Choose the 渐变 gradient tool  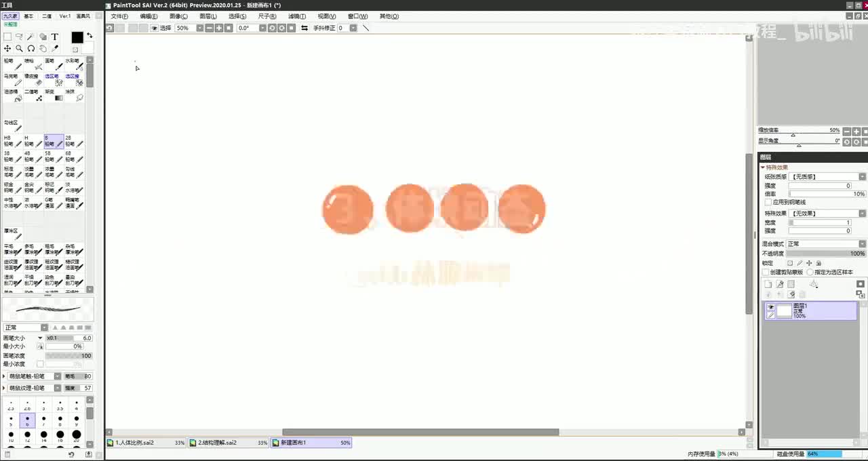tap(54, 96)
